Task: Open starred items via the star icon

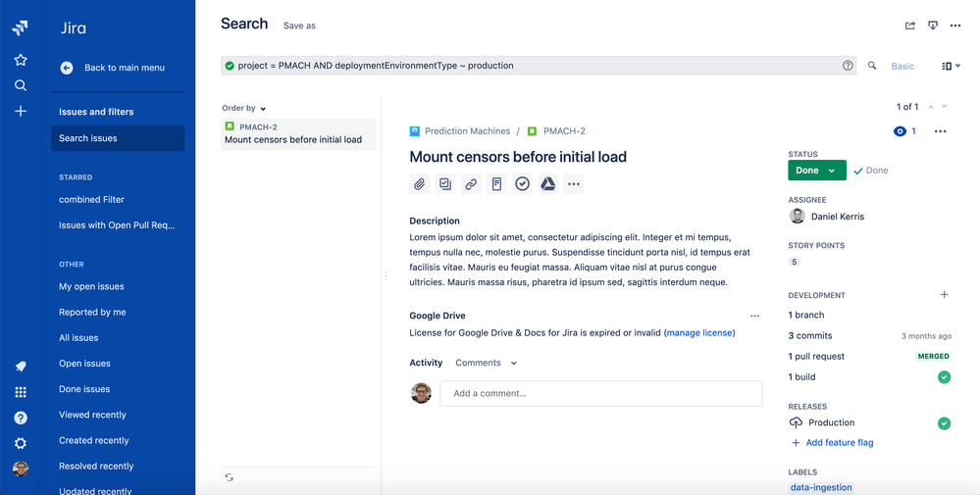Action: pos(21,60)
